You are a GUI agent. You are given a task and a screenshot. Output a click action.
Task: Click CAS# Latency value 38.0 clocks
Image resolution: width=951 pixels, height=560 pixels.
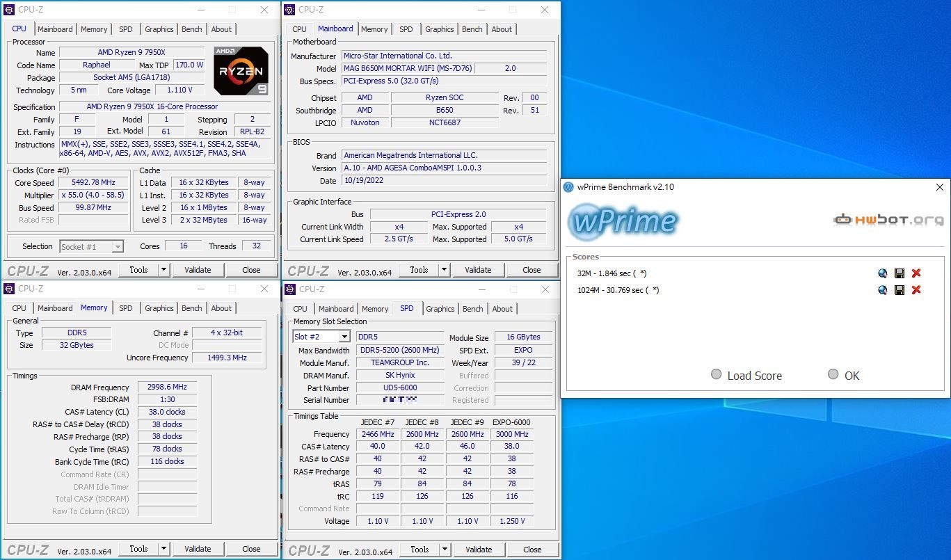click(167, 412)
